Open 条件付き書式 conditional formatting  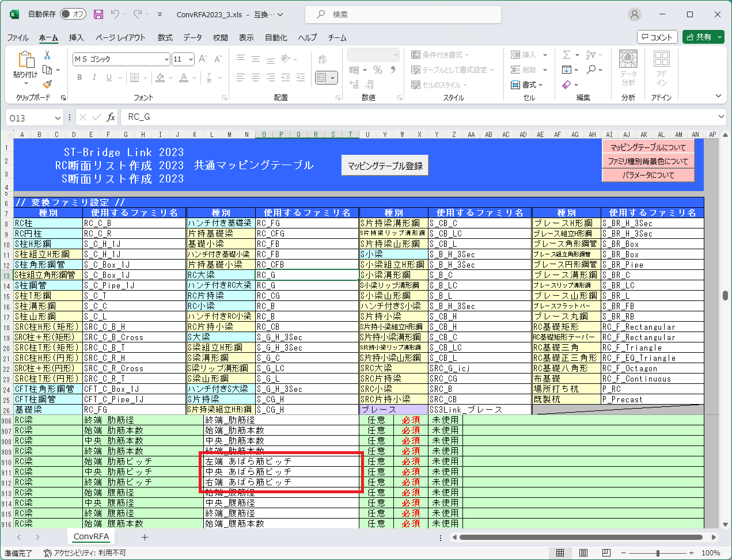(x=440, y=55)
